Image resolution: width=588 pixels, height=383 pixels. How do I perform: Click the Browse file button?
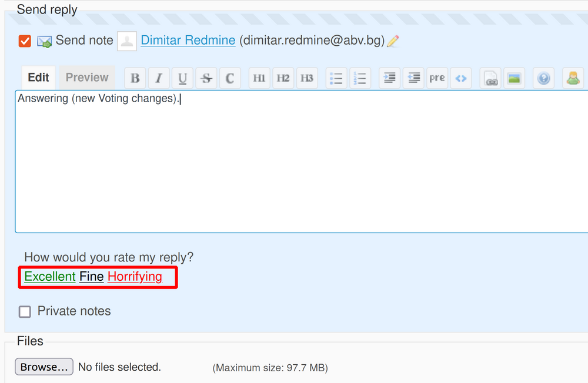[44, 367]
